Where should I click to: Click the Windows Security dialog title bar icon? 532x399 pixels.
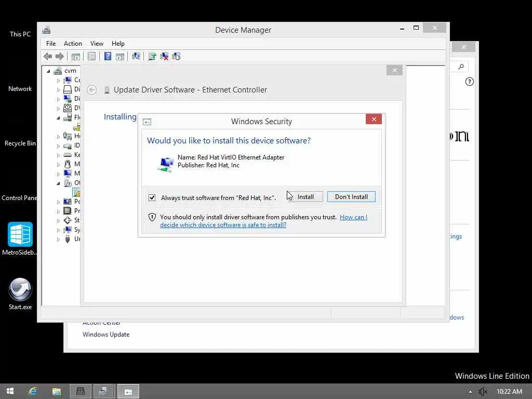pyautogui.click(x=147, y=122)
